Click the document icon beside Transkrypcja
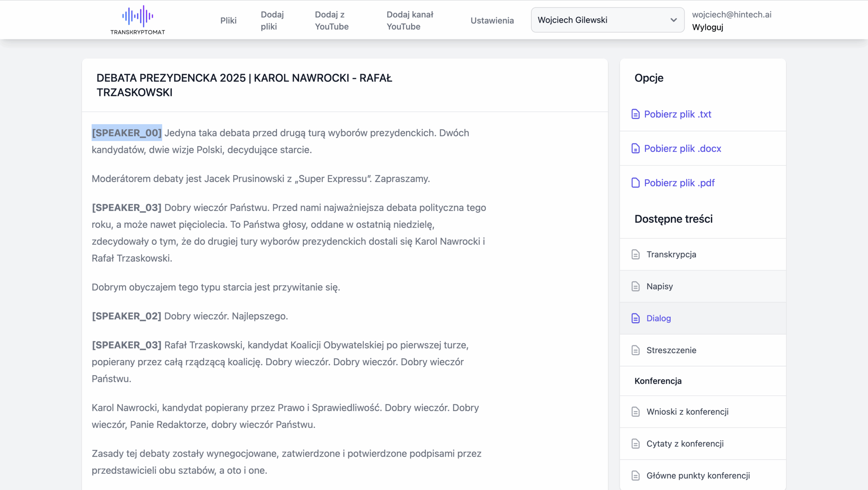The height and width of the screenshot is (490, 868). (x=635, y=254)
